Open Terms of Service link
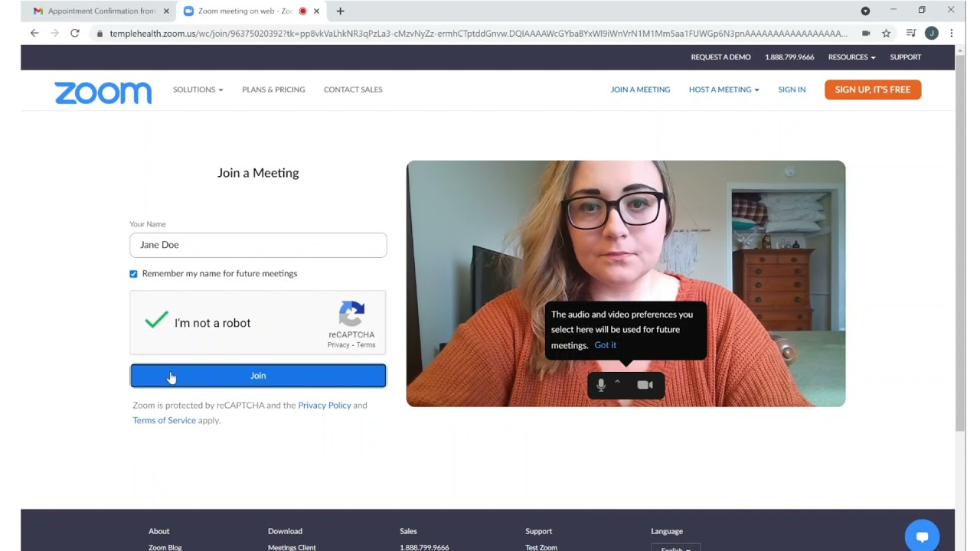Viewport: 980px width, 551px height. tap(164, 420)
